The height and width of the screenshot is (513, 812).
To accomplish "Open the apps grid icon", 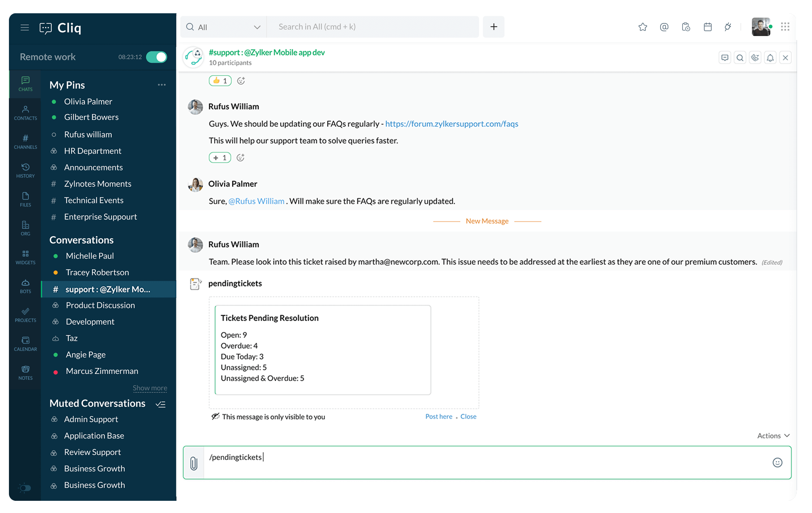I will (785, 27).
